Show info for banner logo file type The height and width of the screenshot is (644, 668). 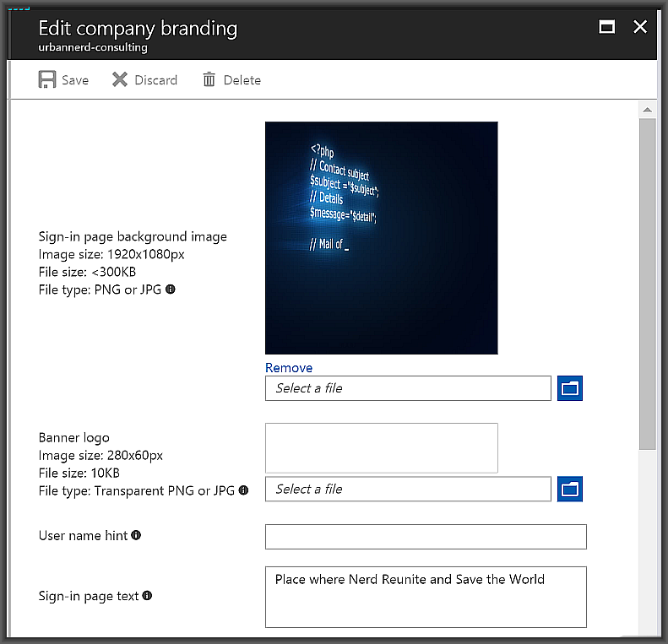pos(243,490)
